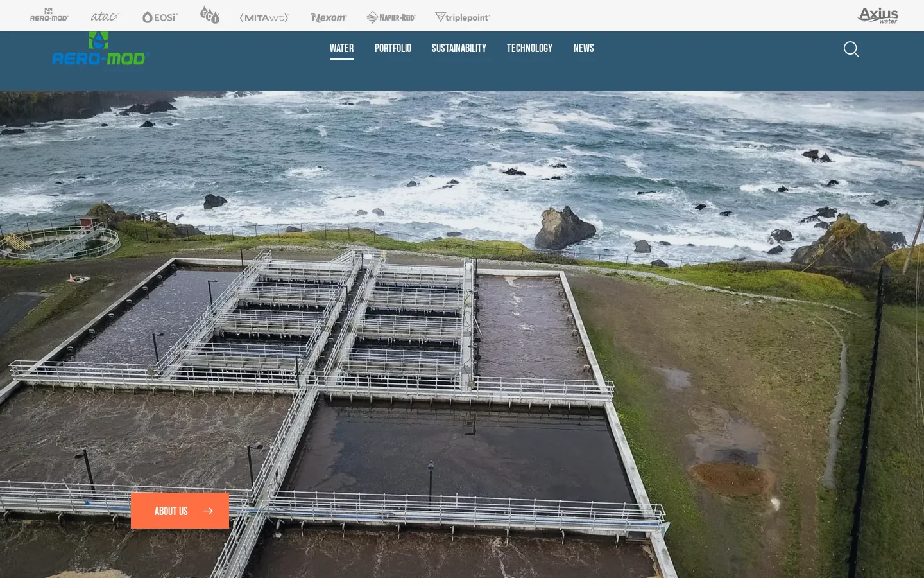Open the atac brand logo

point(105,16)
